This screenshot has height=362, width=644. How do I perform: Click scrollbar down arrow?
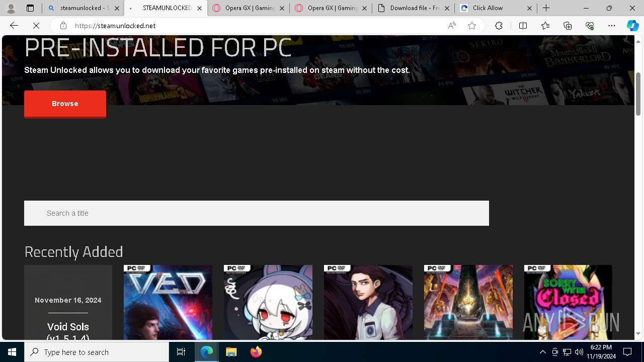click(x=638, y=334)
